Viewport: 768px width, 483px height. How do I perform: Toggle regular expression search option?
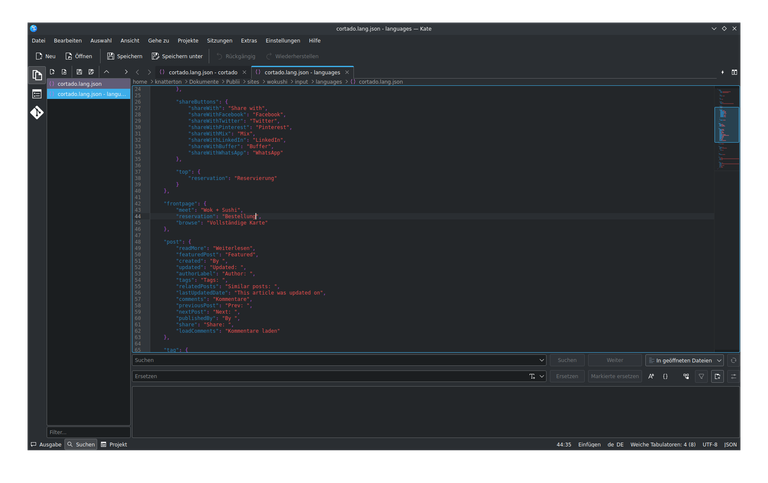665,376
